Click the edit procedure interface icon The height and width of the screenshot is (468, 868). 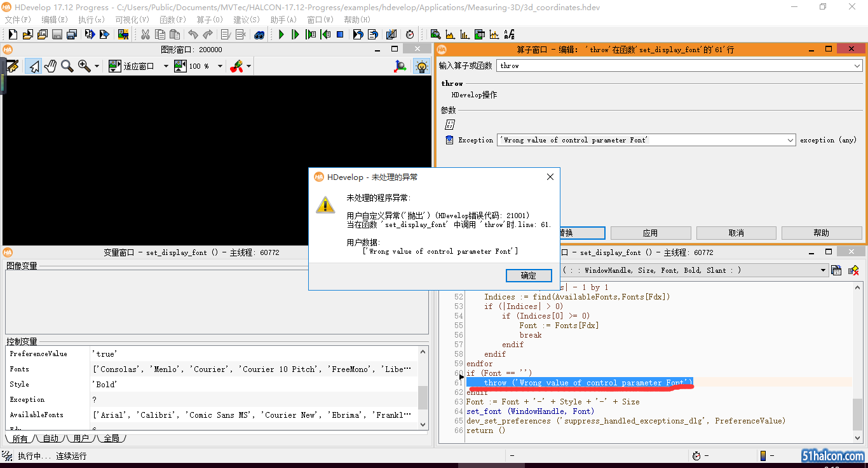[x=837, y=270]
